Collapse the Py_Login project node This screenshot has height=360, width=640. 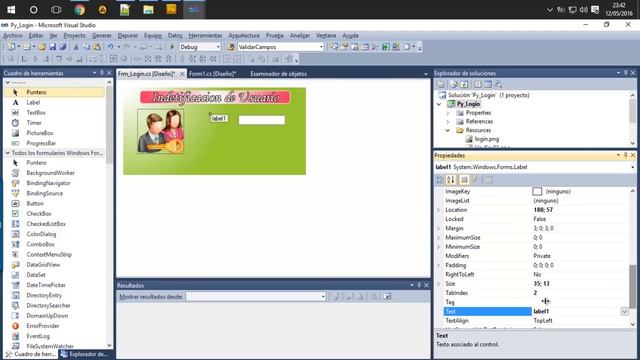pyautogui.click(x=439, y=104)
